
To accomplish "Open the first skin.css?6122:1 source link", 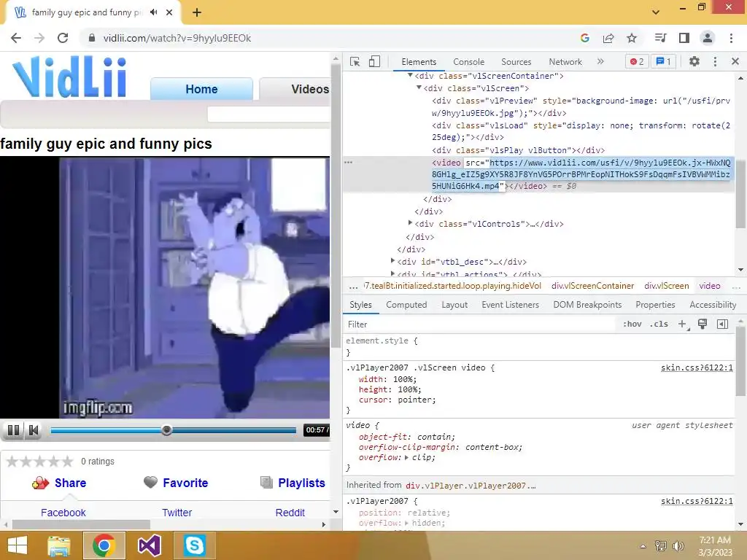I will click(x=697, y=367).
